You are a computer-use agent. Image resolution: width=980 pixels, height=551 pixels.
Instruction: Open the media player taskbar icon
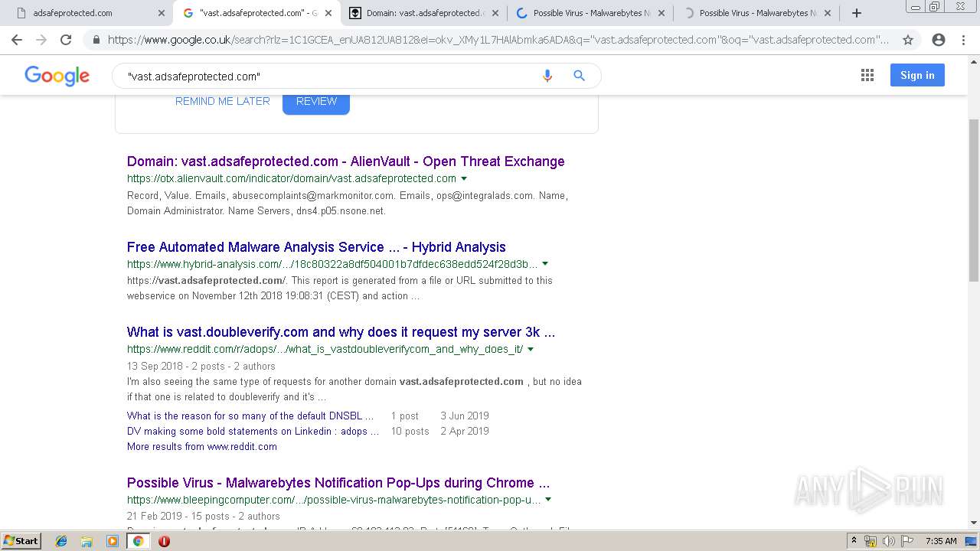coord(113,541)
